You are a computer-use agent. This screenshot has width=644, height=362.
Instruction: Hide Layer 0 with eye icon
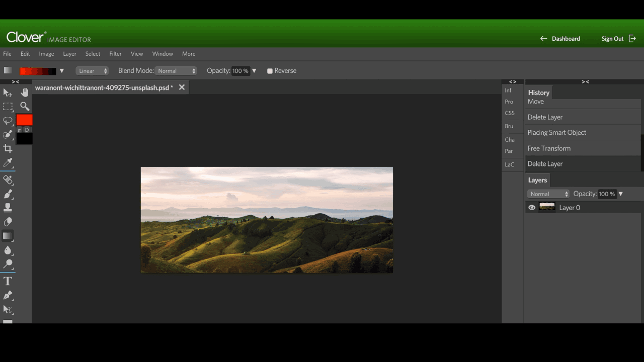532,207
